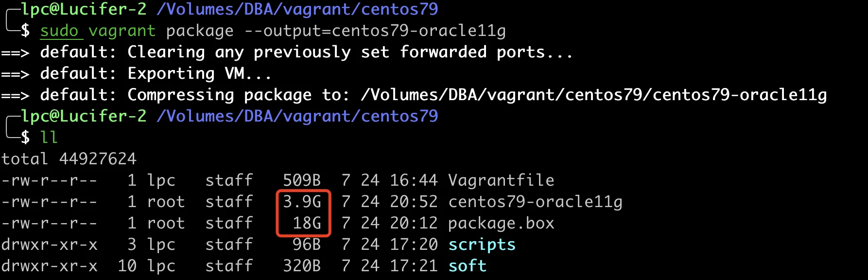The width and height of the screenshot is (868, 280).
Task: Select the Vagrantfile filename
Action: tap(501, 180)
